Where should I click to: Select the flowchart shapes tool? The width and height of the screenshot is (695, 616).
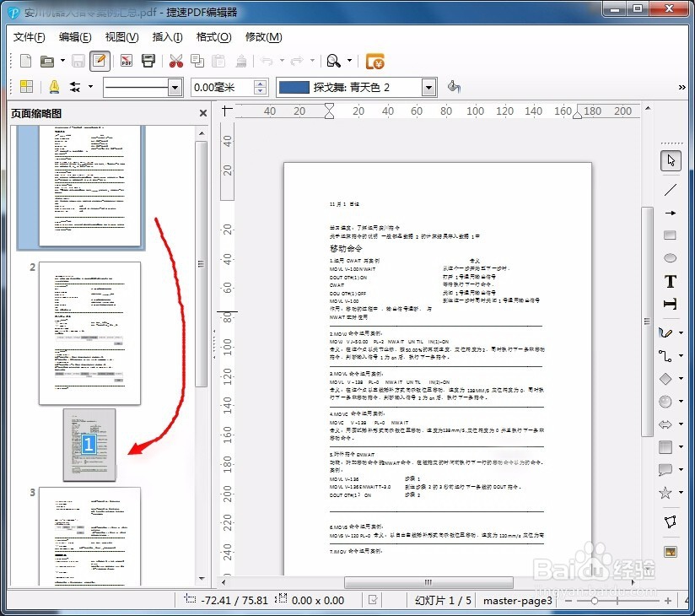[x=665, y=447]
